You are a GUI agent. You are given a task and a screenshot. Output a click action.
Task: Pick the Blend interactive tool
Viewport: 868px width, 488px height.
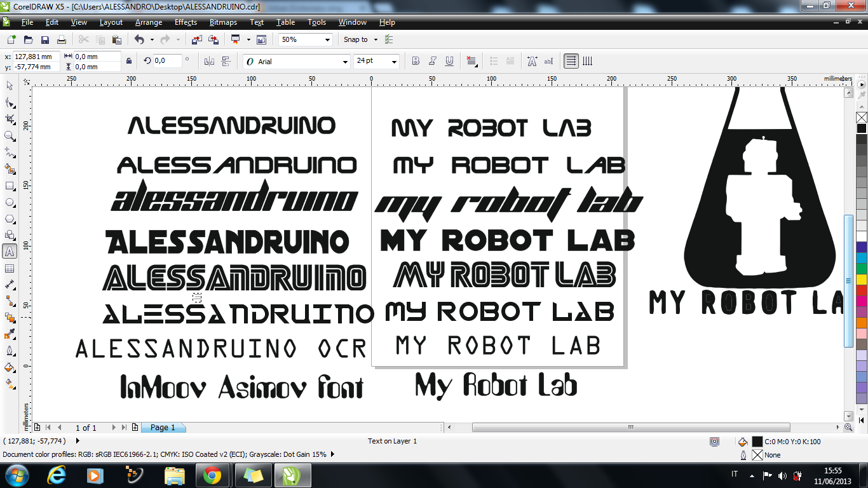pos(10,318)
